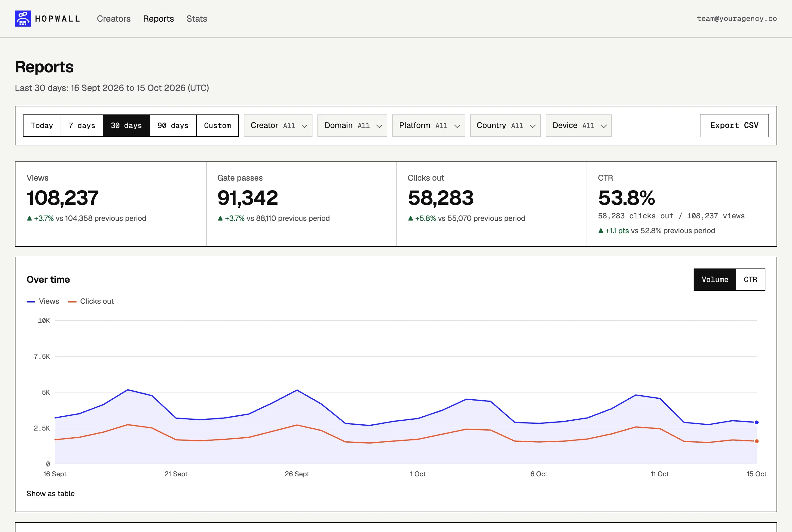Click the 6 Oct axis label
The width and height of the screenshot is (792, 532).
[x=539, y=474]
